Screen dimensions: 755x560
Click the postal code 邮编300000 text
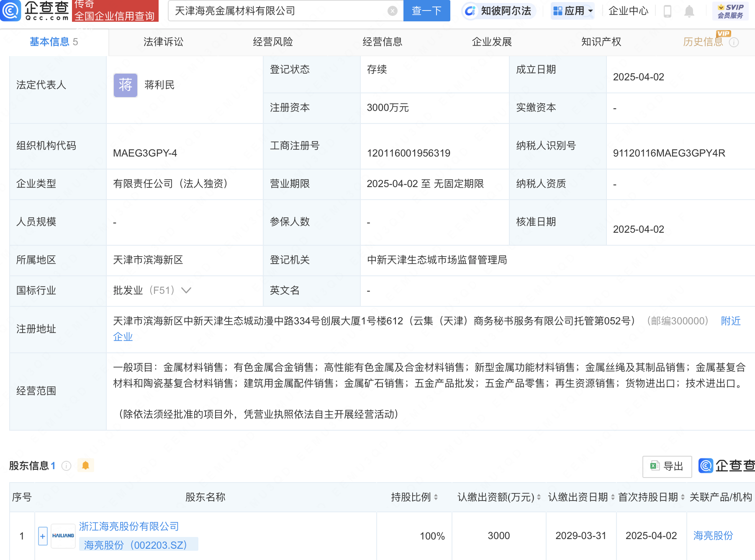(677, 321)
